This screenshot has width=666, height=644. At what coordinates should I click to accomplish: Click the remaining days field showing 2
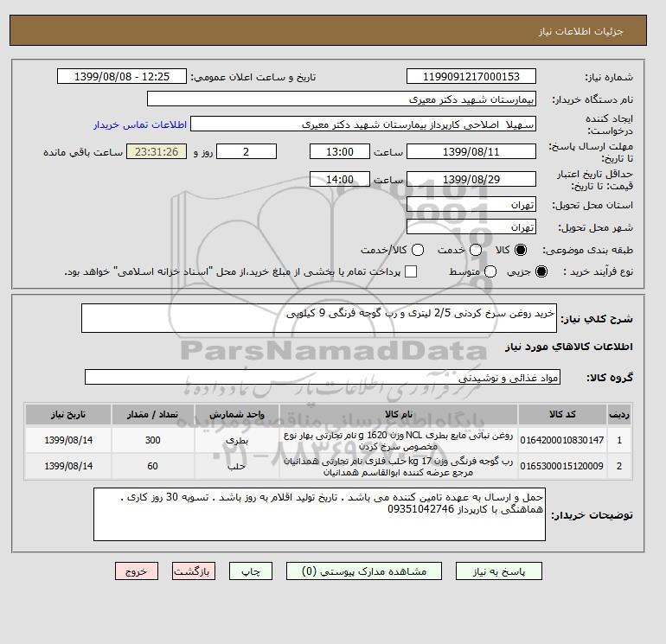pyautogui.click(x=247, y=151)
